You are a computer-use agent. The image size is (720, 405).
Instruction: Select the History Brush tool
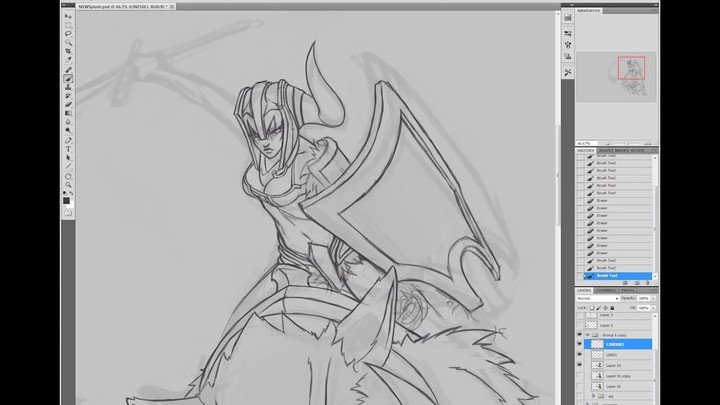(x=68, y=96)
